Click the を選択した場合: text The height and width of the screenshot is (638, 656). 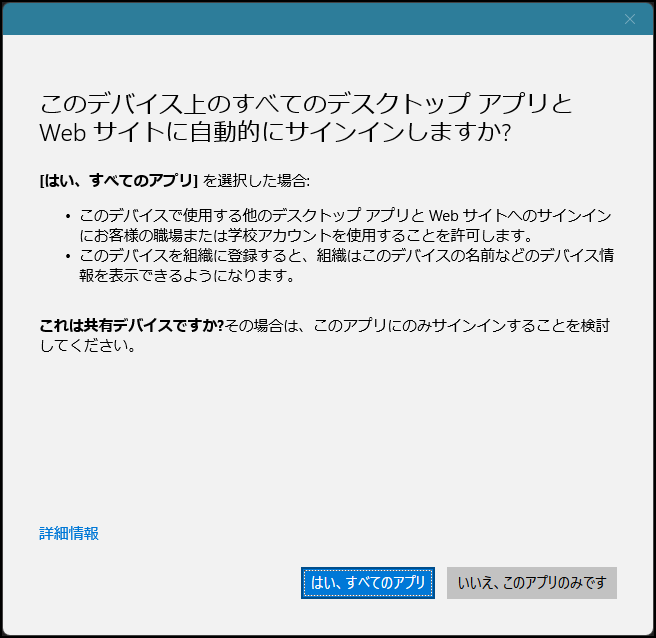(x=257, y=181)
